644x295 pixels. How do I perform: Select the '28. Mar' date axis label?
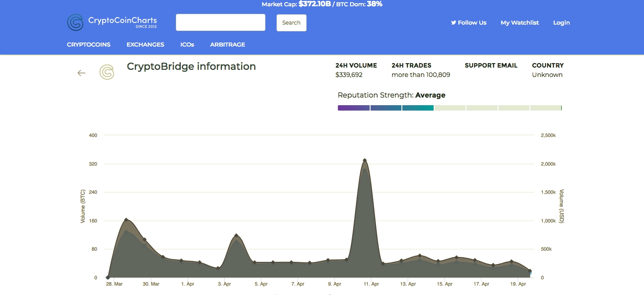click(x=114, y=284)
